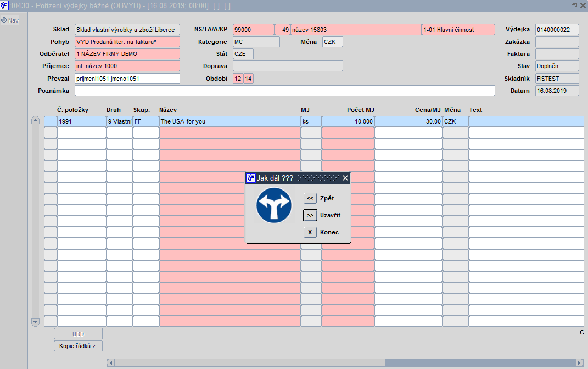Click the Příjemce field int. název 1000
Image resolution: width=588 pixels, height=369 pixels.
click(x=127, y=66)
